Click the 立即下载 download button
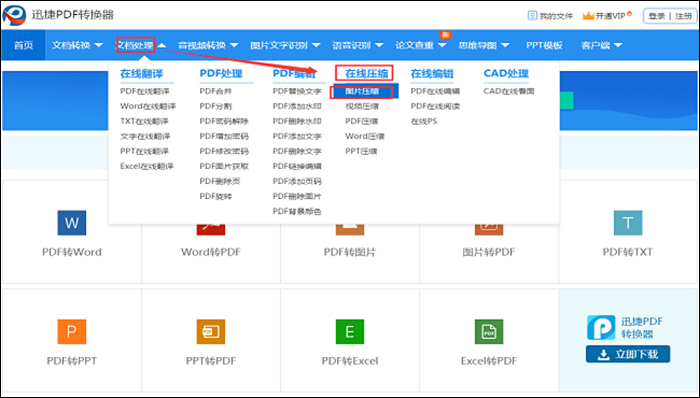 (x=628, y=354)
